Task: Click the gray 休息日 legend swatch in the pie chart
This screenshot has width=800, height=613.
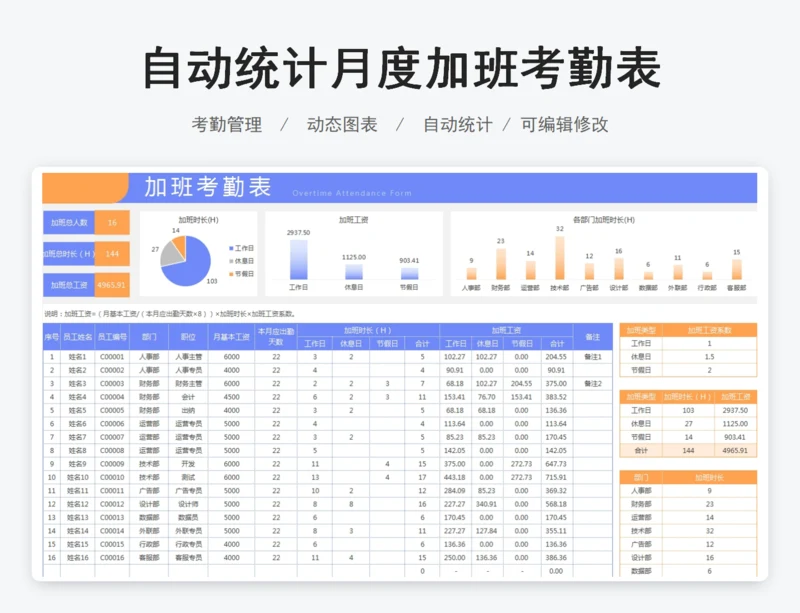Action: point(231,261)
